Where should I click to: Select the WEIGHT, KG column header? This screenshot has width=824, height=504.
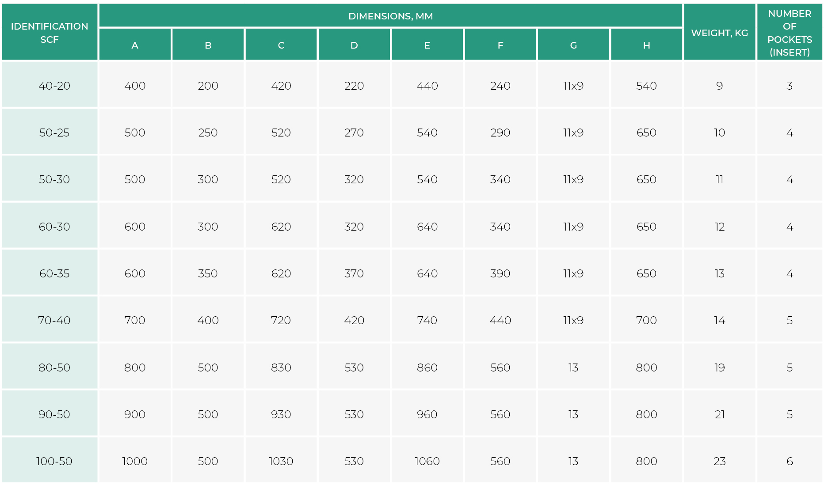click(x=719, y=33)
